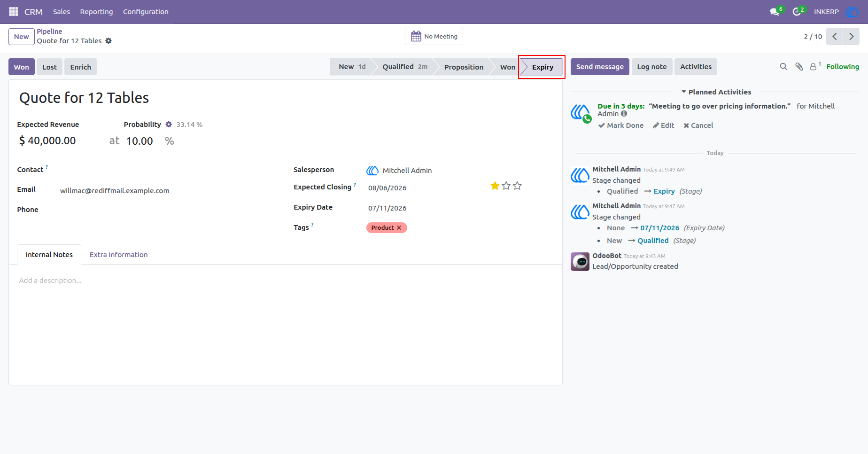
Task: Mark Done the planned activity
Action: (x=621, y=125)
